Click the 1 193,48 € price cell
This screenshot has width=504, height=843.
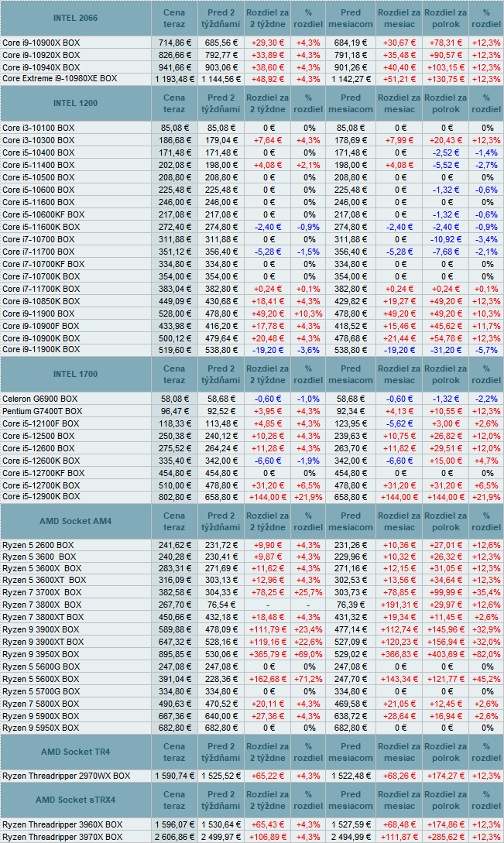pyautogui.click(x=174, y=79)
